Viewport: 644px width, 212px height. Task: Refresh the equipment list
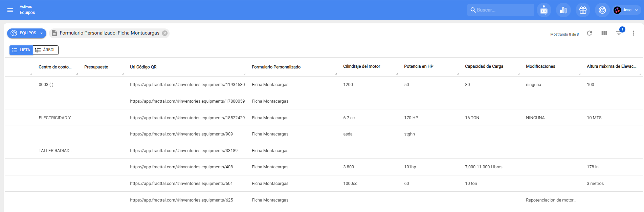(590, 33)
